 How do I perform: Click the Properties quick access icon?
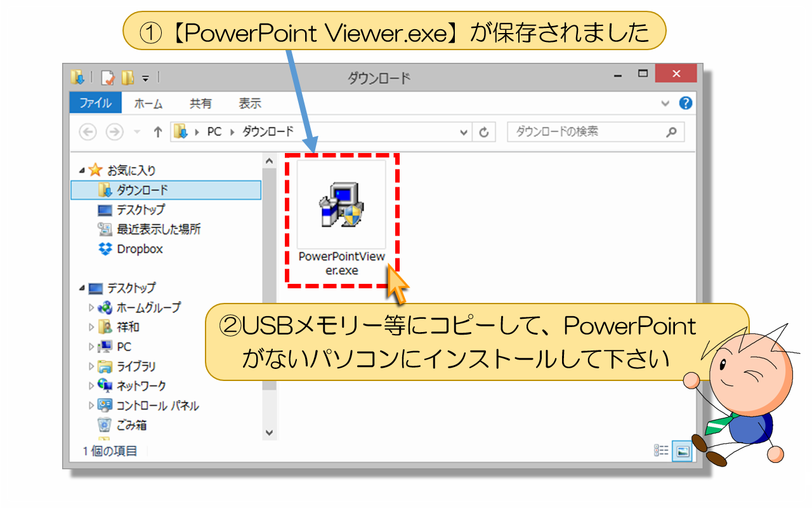pos(107,77)
